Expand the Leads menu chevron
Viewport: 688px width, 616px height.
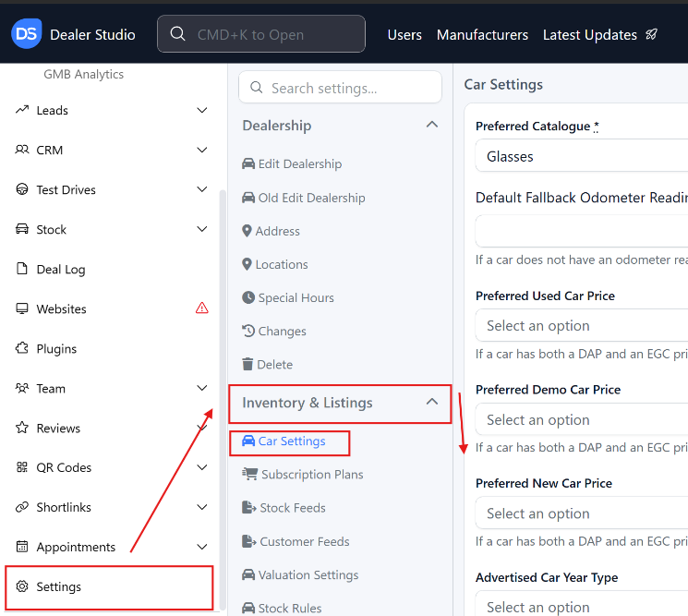[202, 110]
